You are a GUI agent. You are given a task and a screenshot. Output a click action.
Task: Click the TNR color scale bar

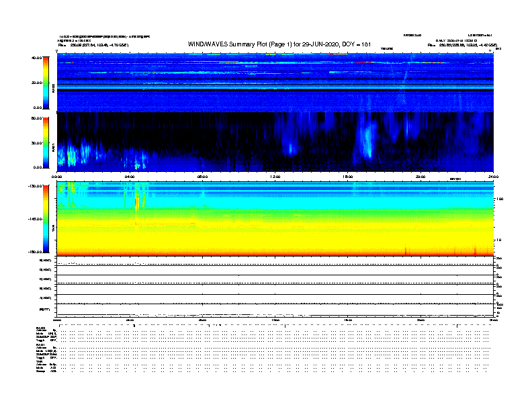(46, 219)
